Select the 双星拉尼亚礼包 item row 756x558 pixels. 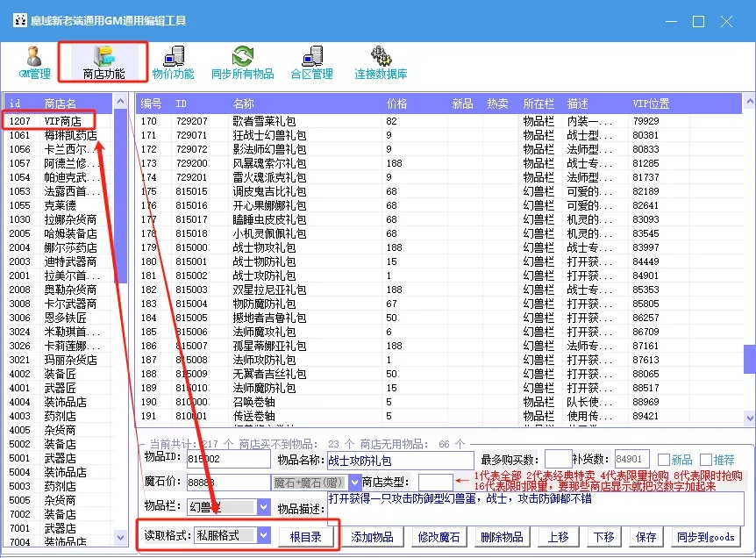point(439,290)
